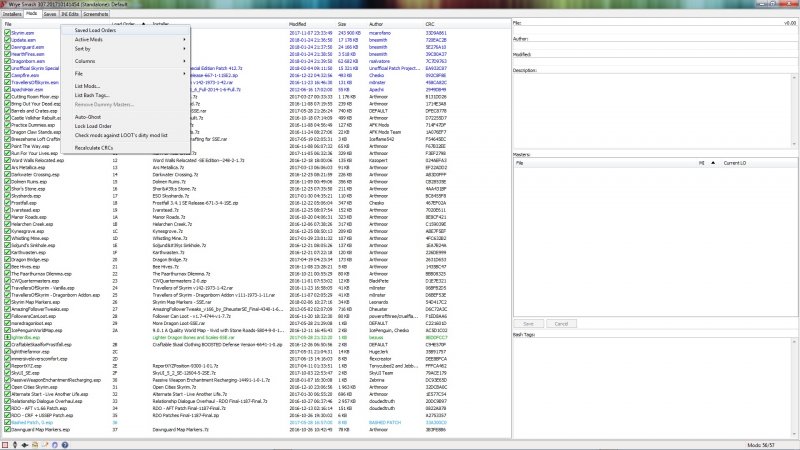
Task: Select the Kynesgrove.esp row
Action: tap(257, 231)
